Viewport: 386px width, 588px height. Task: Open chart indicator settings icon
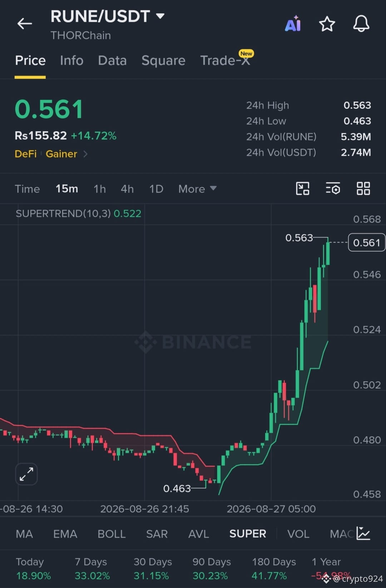click(x=333, y=188)
